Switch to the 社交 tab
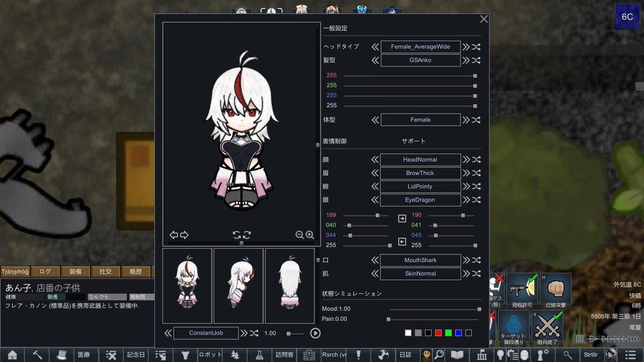This screenshot has height=362, width=644. 106,271
